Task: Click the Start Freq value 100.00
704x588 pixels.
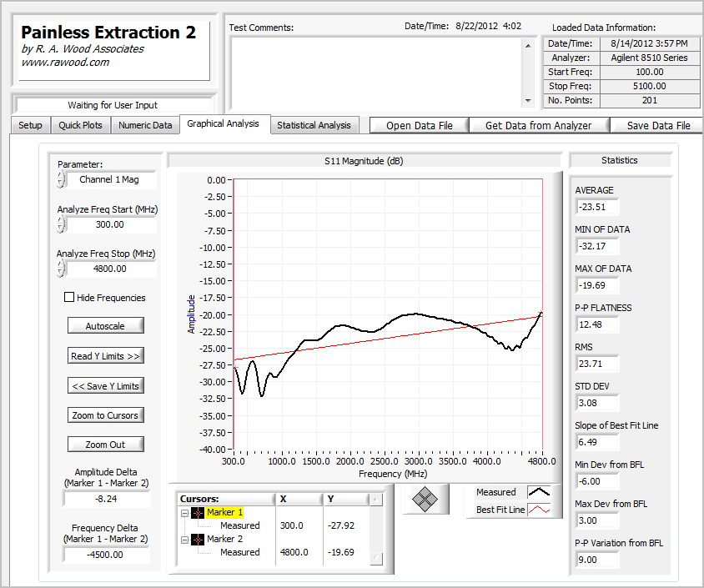Action: coord(649,72)
